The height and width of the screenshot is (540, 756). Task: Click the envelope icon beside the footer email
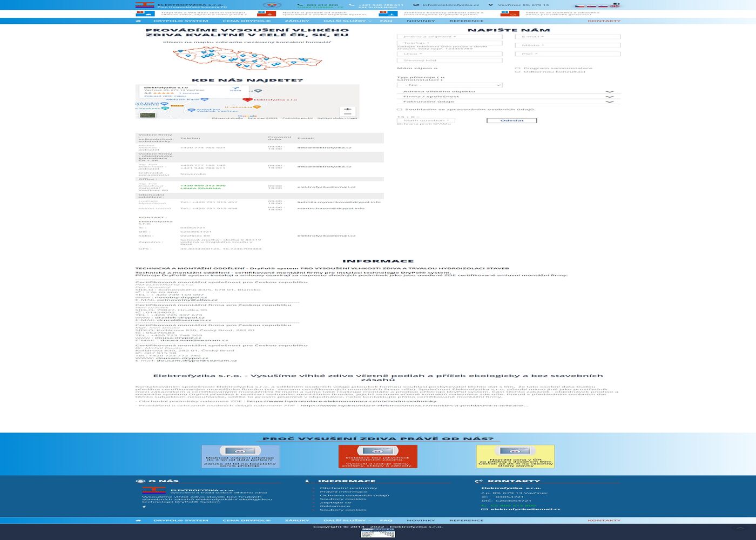[484, 509]
